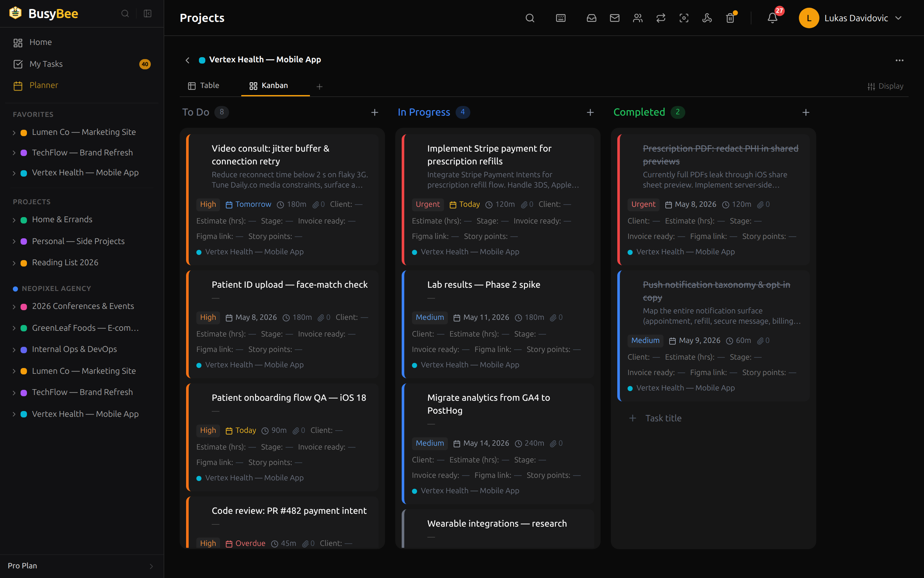Screen dimensions: 924x578
Task: Click Tomorrow due date on Video consult card
Action: tap(249, 205)
